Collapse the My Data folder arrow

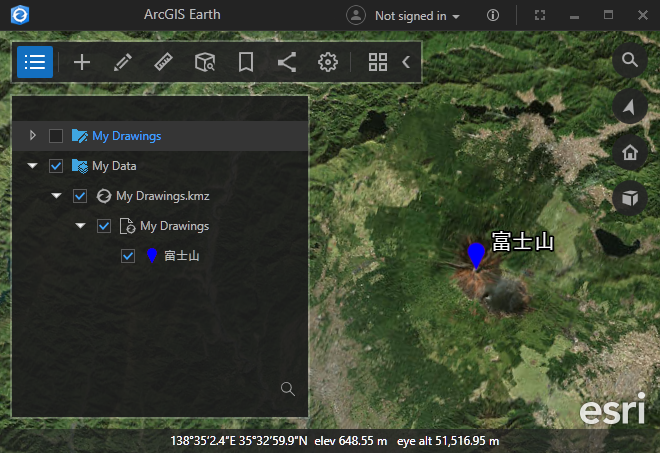[x=32, y=166]
